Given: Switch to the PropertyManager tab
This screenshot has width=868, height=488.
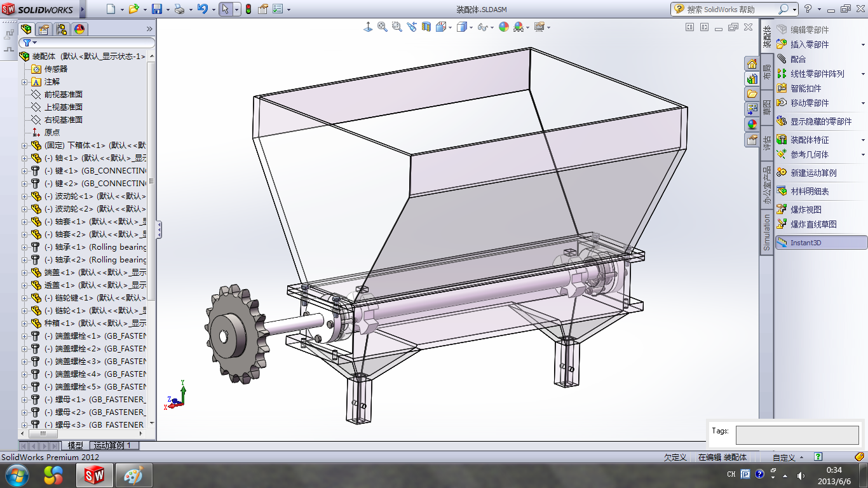Looking at the screenshot, I should click(x=44, y=29).
